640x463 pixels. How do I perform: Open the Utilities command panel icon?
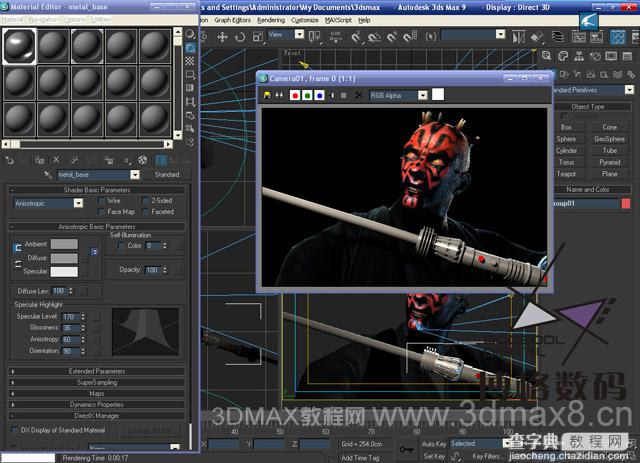627,56
